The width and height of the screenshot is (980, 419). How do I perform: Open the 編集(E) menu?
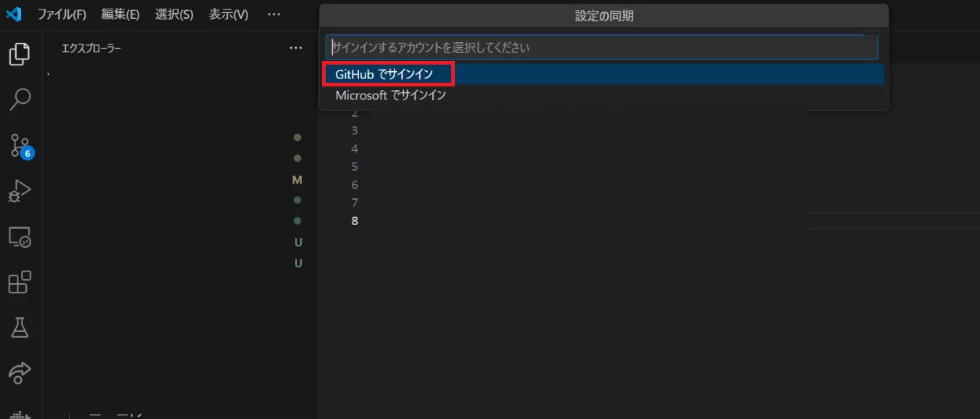pyautogui.click(x=120, y=15)
